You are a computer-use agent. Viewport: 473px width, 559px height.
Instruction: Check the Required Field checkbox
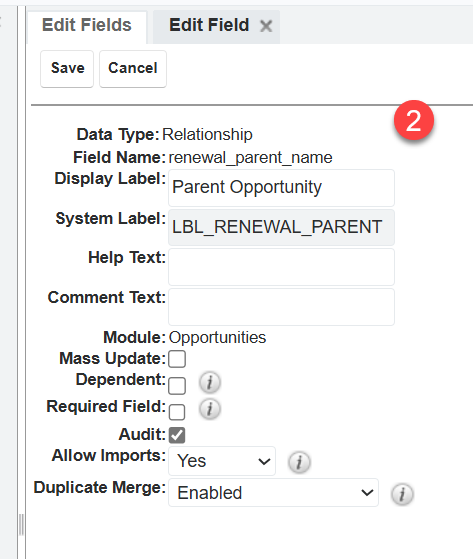pyautogui.click(x=177, y=412)
